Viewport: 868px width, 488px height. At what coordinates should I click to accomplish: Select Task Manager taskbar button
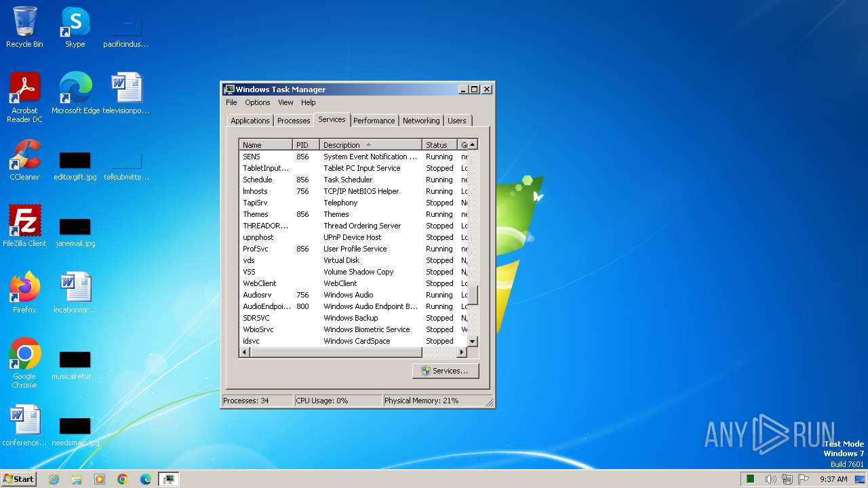[x=169, y=479]
